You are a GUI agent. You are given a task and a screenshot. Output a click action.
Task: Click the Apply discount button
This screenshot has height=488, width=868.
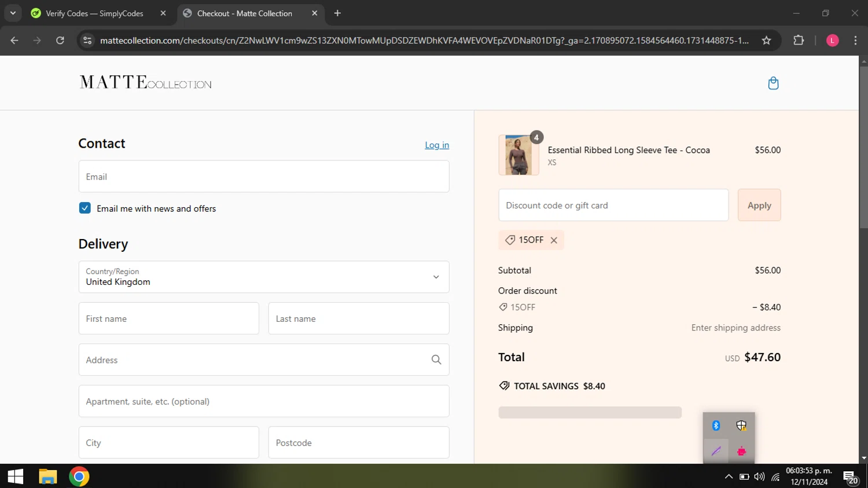[x=759, y=205]
